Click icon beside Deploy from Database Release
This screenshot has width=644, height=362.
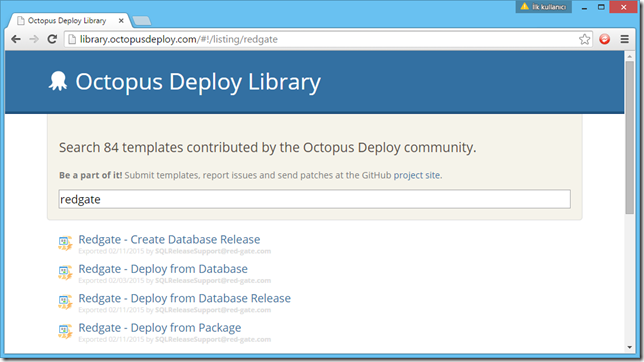pos(65,302)
